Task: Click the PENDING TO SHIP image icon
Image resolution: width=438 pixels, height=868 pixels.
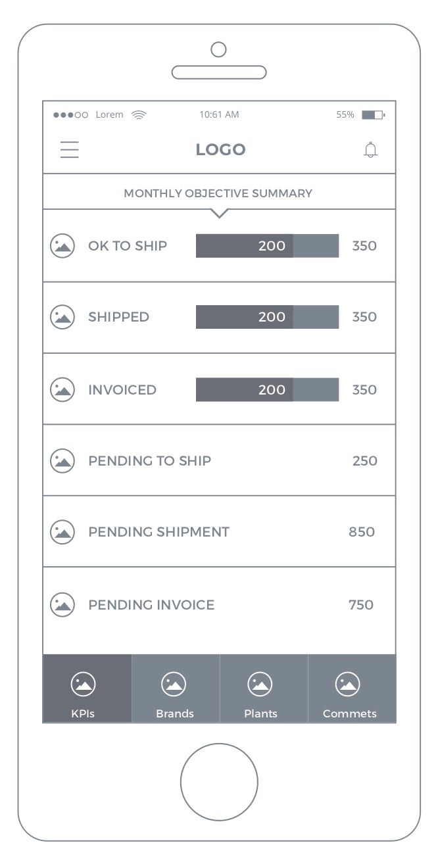Action: [x=62, y=460]
